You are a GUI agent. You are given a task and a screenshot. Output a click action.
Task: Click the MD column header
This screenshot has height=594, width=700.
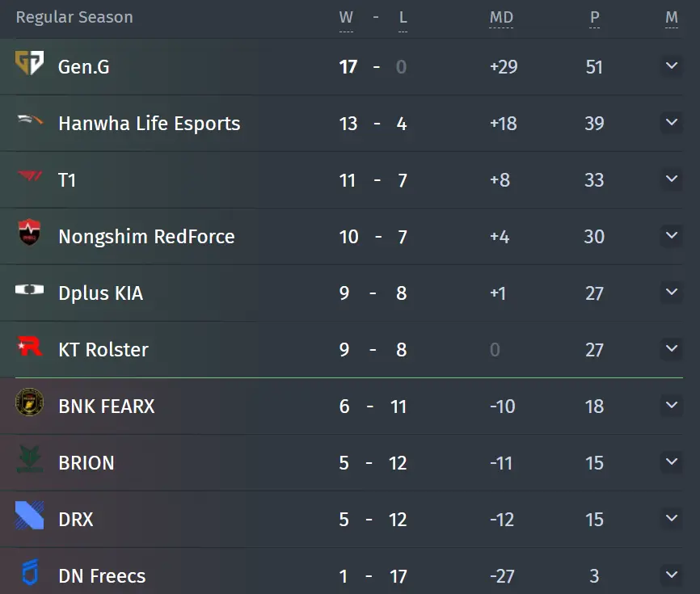(x=501, y=18)
